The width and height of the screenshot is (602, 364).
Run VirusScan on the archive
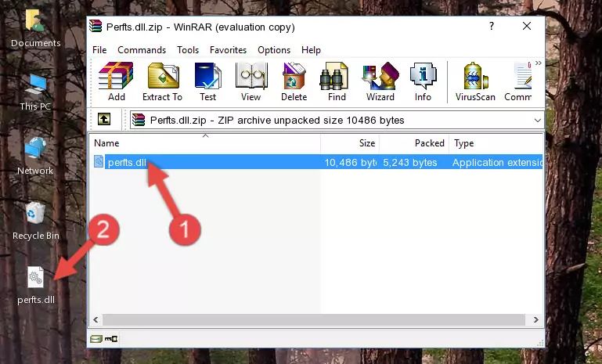[x=475, y=81]
